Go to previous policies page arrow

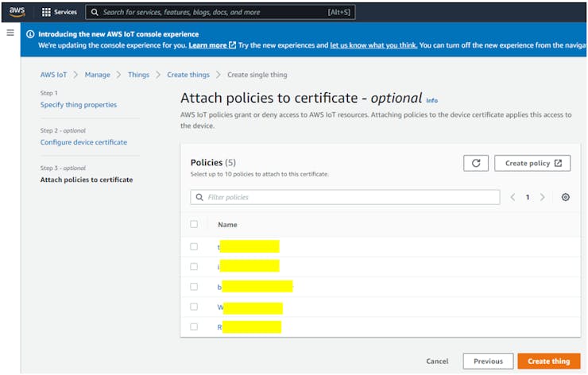pos(513,197)
